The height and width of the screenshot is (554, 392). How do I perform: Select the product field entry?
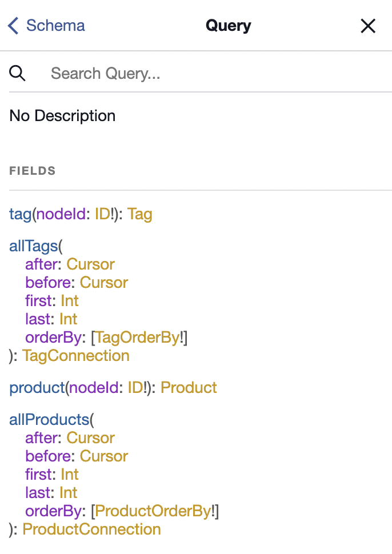(x=37, y=387)
